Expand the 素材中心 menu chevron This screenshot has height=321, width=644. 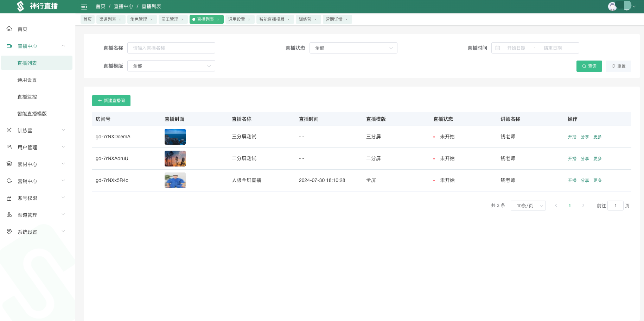[63, 164]
